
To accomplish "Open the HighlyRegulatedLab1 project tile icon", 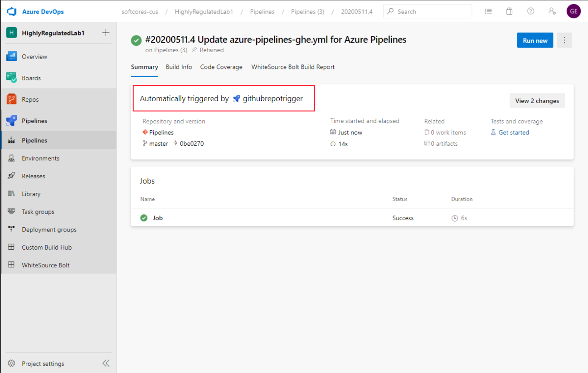I will coord(11,33).
